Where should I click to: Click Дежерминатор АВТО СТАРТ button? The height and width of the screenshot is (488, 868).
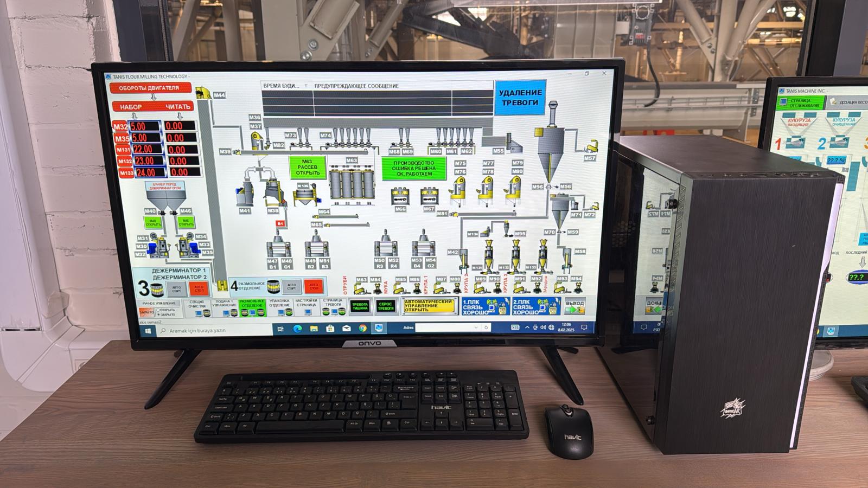coord(176,288)
